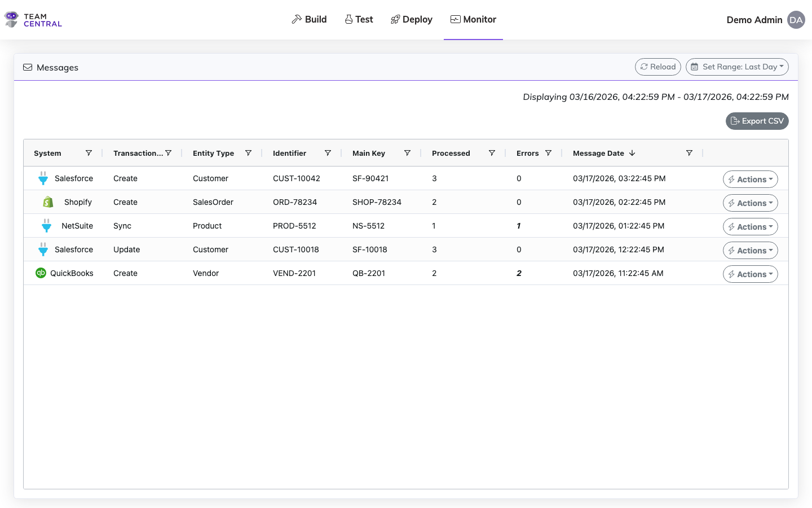Open filter icon on Identifier column

[x=328, y=153]
